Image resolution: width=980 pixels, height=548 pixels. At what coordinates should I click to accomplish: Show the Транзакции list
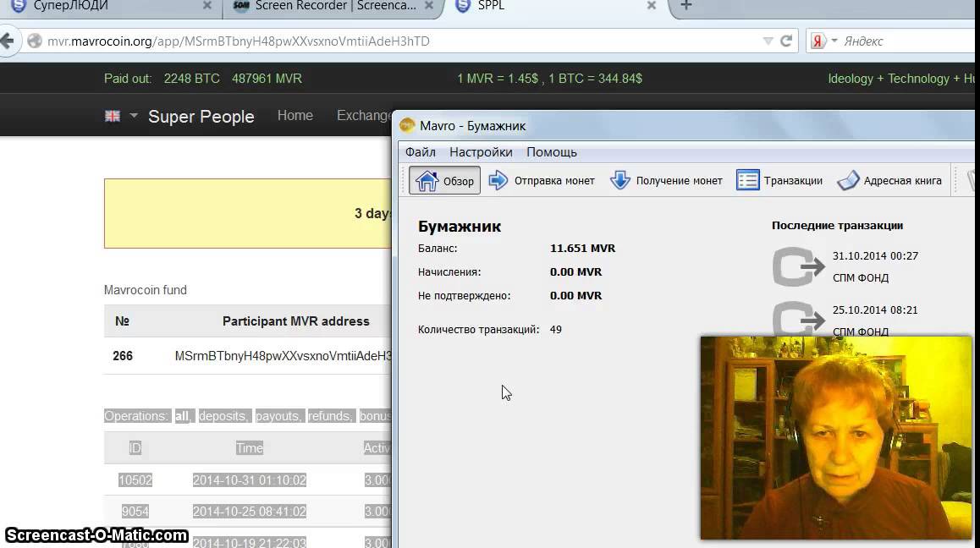point(779,181)
